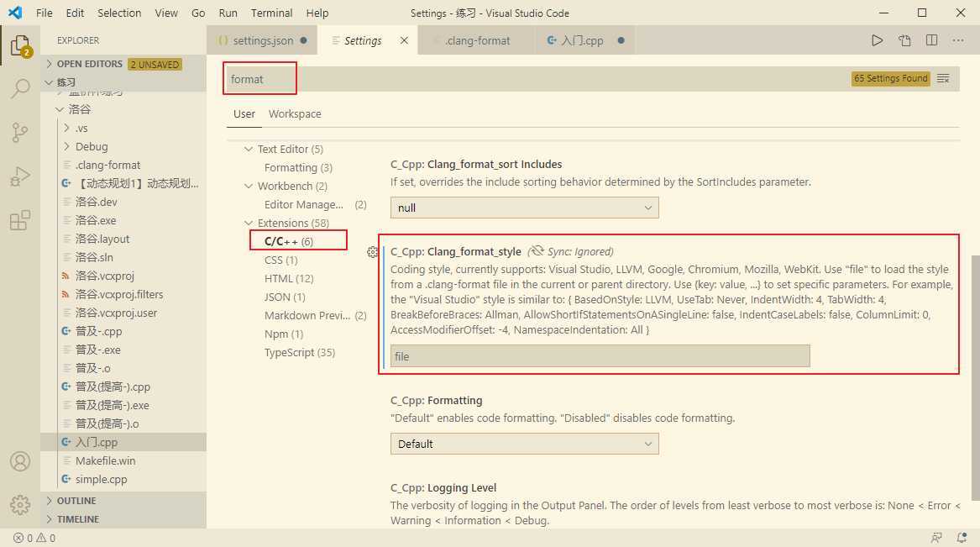The width and height of the screenshot is (980, 547).
Task: Expand the .vs folder
Action: click(x=123, y=129)
